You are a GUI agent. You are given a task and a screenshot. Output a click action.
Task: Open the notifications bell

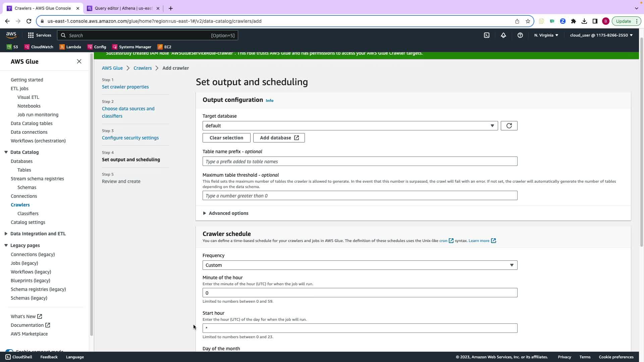[503, 35]
